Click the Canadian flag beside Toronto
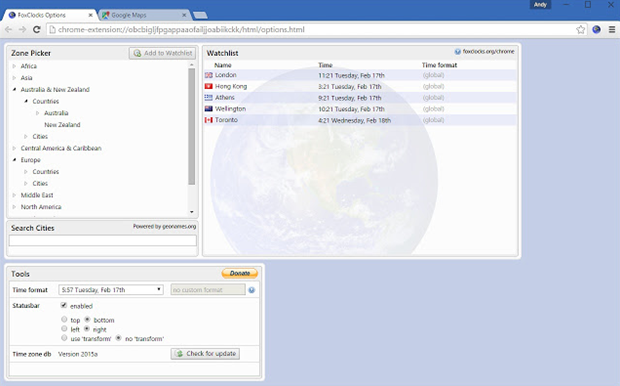The image size is (620, 386). coord(208,120)
